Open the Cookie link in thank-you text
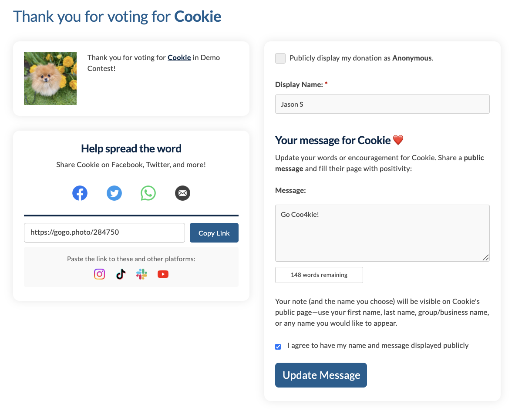This screenshot has height=418, width=532. pyautogui.click(x=179, y=57)
